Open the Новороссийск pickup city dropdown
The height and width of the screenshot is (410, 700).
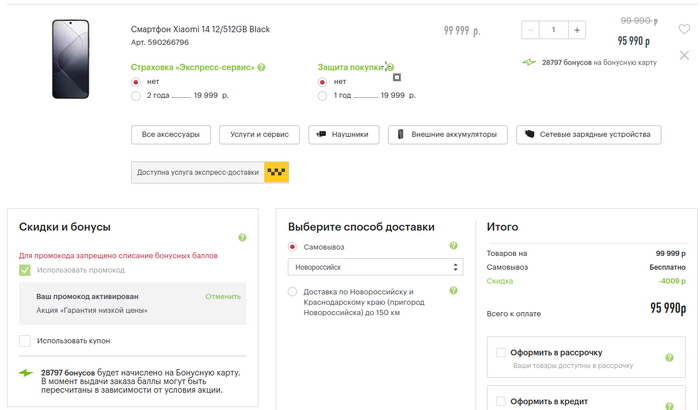tap(375, 267)
